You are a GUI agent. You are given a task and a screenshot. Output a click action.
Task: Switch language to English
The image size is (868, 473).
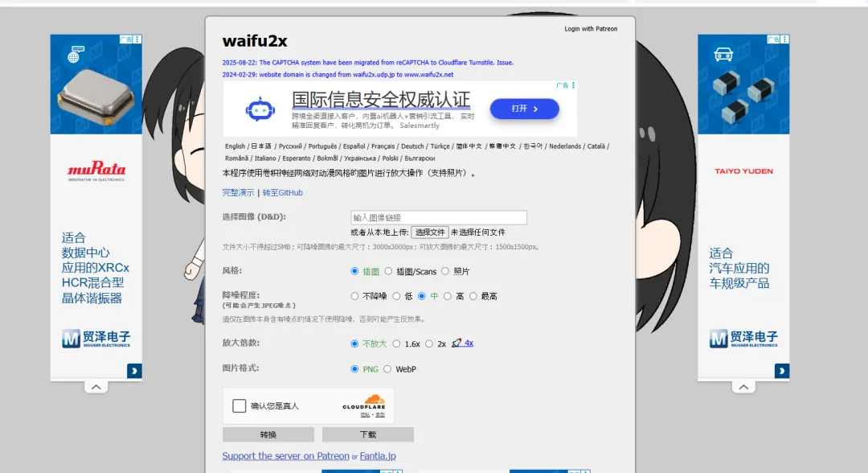235,146
